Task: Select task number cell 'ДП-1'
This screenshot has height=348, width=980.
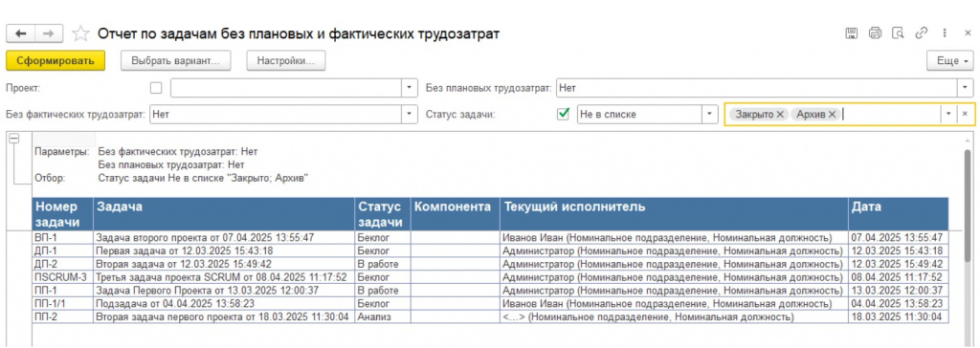Action: click(x=62, y=250)
